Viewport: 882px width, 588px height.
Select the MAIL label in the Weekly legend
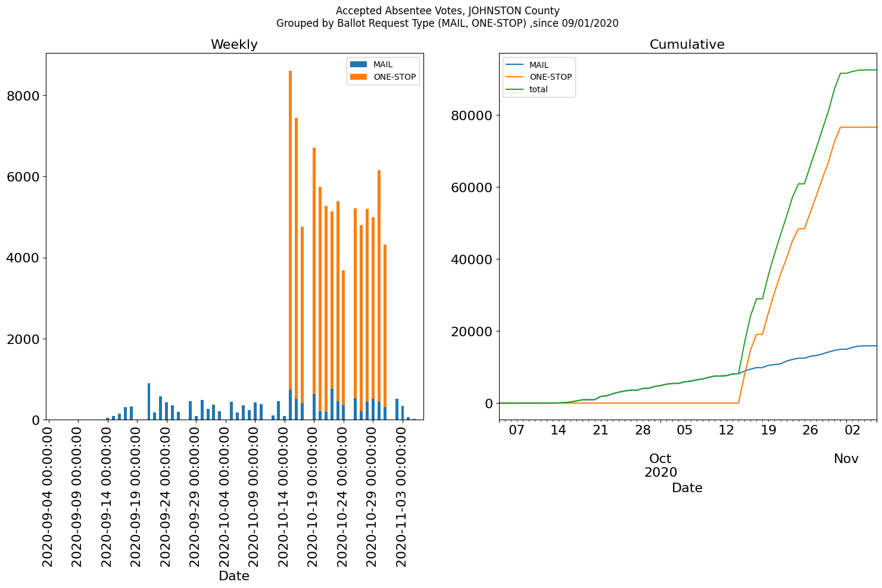coord(383,64)
